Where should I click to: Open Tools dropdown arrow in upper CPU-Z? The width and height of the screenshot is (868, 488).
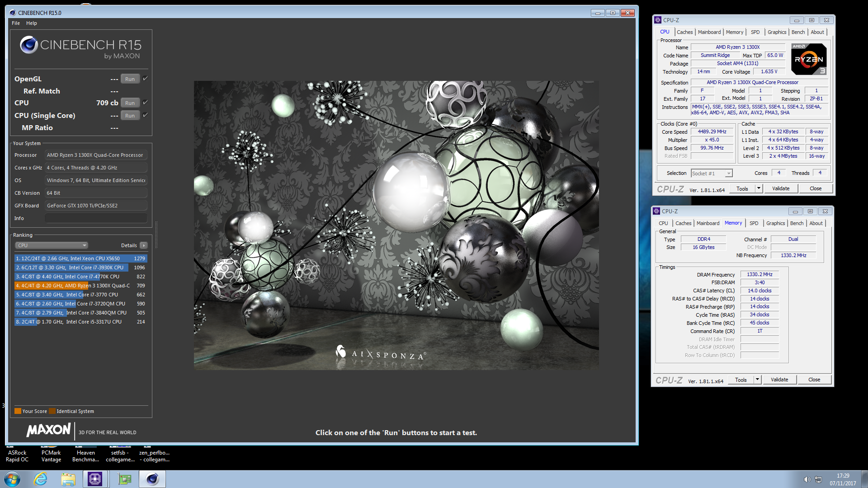point(759,188)
